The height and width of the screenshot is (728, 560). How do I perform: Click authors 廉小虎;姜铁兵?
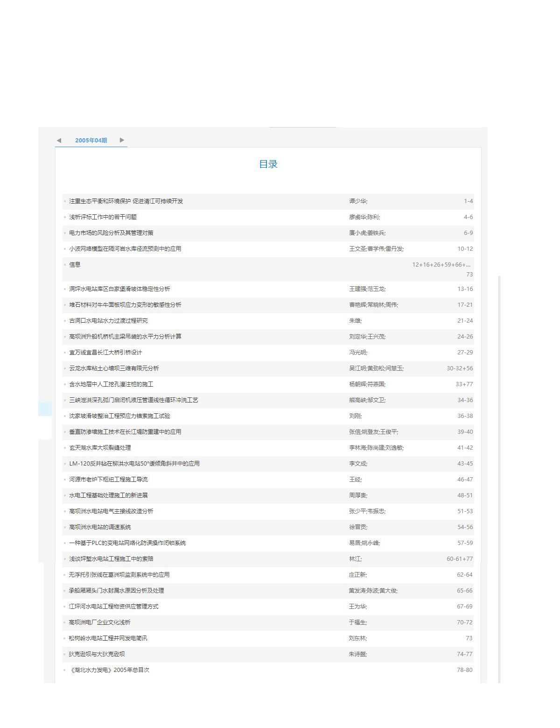[367, 233]
